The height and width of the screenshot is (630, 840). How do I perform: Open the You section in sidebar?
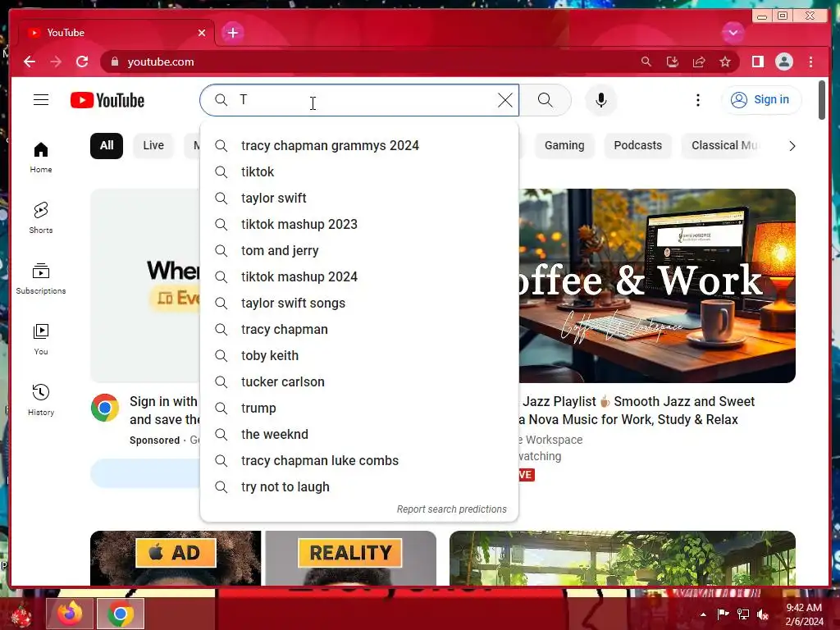[x=41, y=339]
